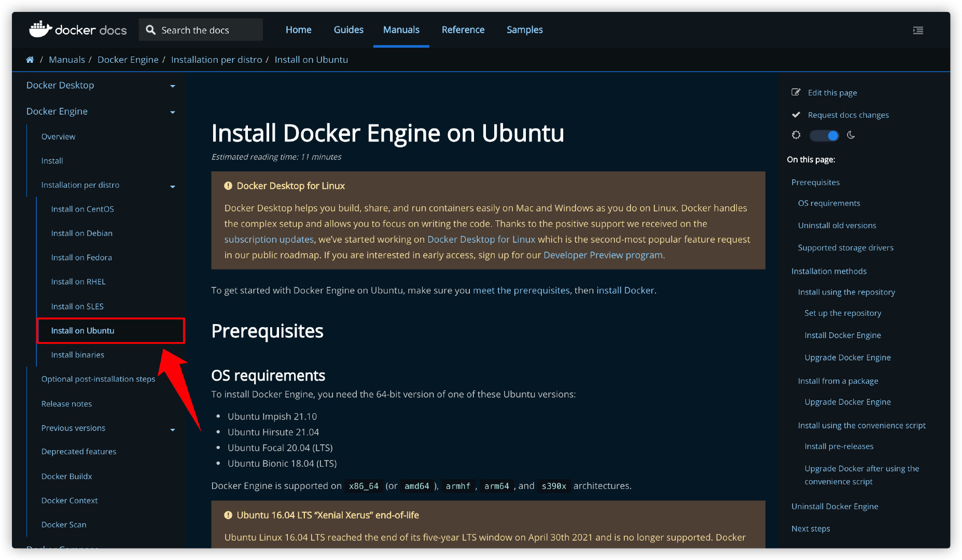This screenshot has width=962, height=560.
Task: Click the search magnifier icon
Action: [x=151, y=30]
